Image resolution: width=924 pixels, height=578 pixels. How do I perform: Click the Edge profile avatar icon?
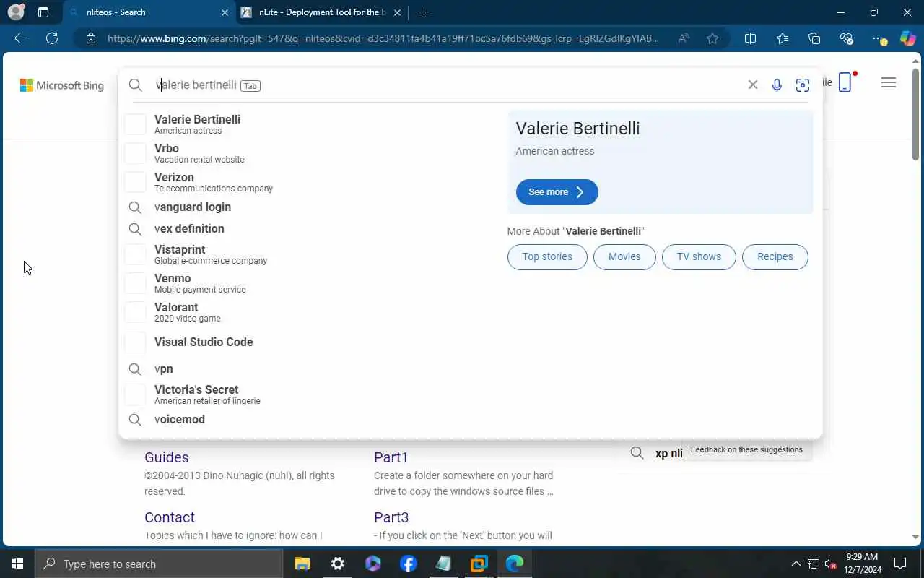(x=16, y=12)
